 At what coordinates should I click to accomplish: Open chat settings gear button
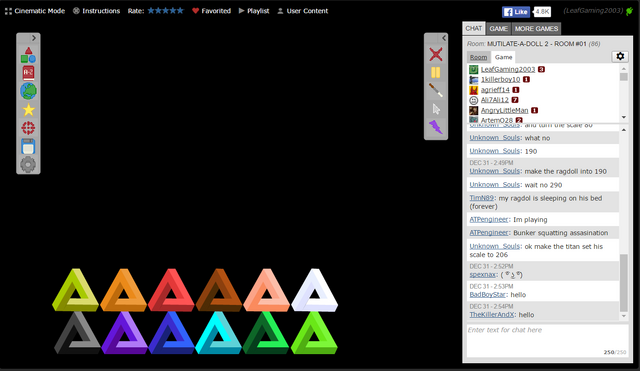pyautogui.click(x=620, y=56)
